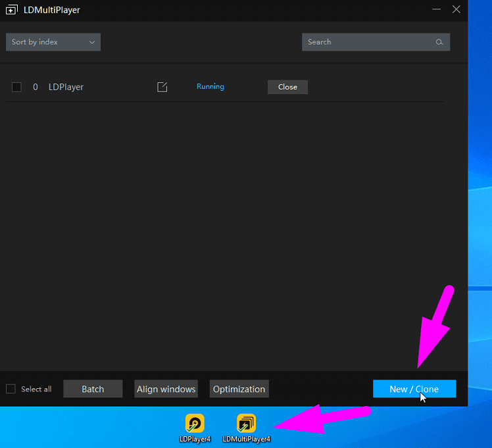Click the Align windows button
Screen dimensions: 492x448
(166, 389)
